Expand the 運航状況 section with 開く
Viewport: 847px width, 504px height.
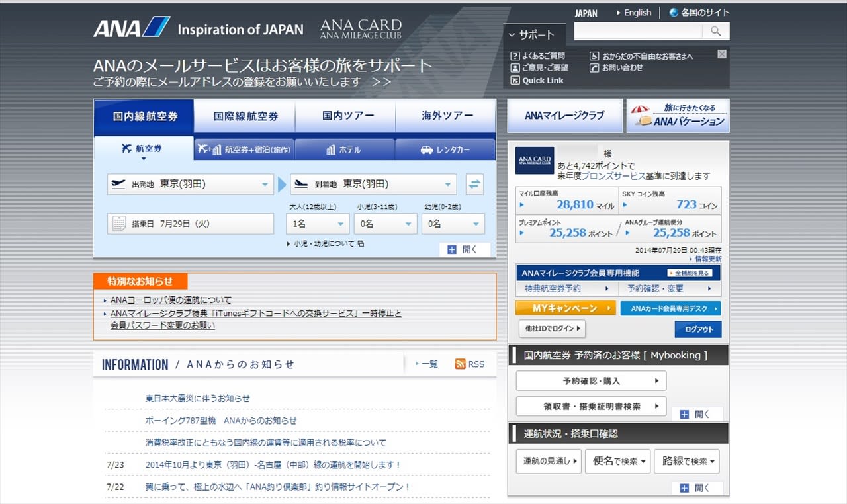(697, 488)
